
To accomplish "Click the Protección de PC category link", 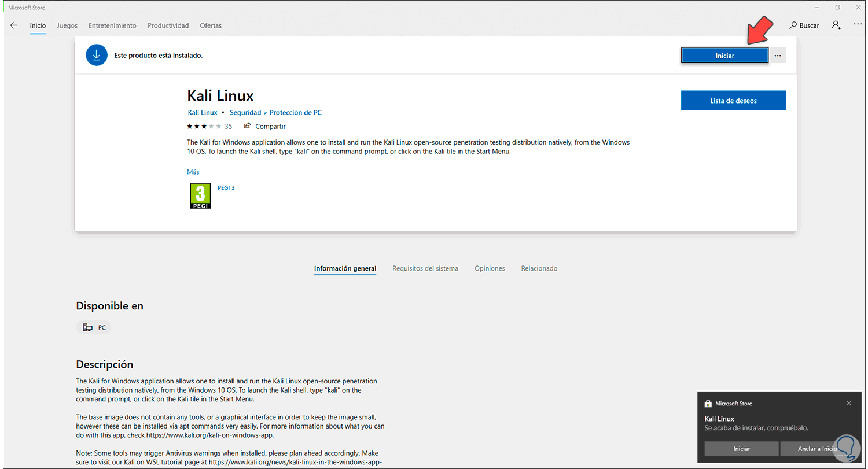I will pyautogui.click(x=296, y=113).
